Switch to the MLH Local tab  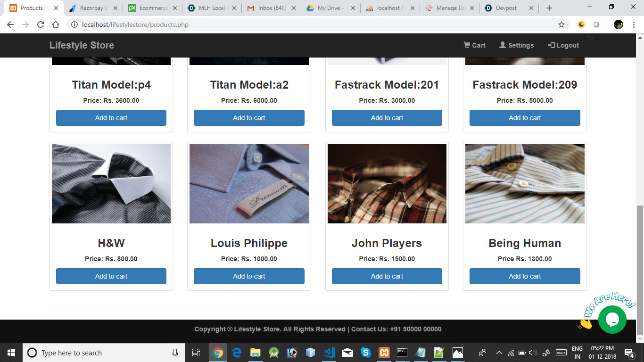tap(213, 8)
